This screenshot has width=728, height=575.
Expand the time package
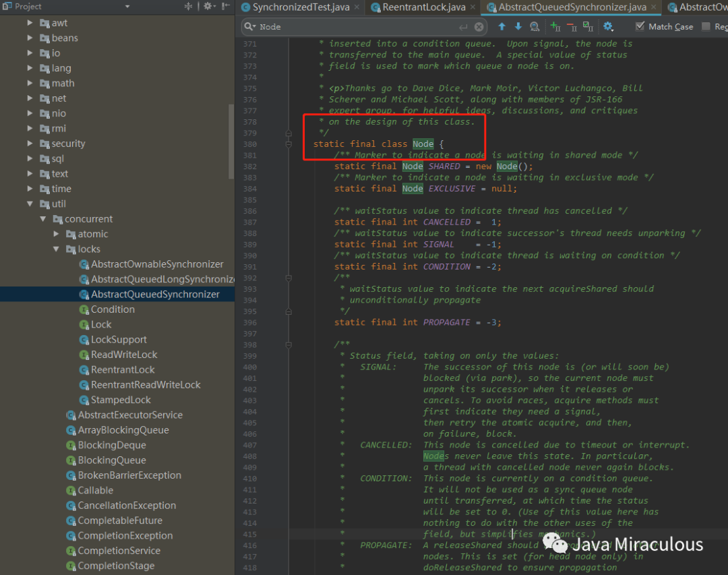click(30, 189)
